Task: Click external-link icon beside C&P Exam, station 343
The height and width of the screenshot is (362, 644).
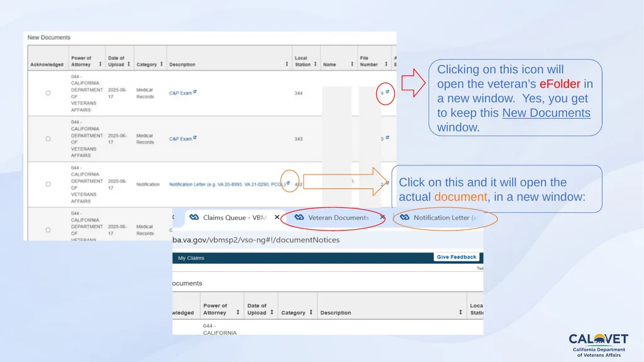Action: point(195,137)
